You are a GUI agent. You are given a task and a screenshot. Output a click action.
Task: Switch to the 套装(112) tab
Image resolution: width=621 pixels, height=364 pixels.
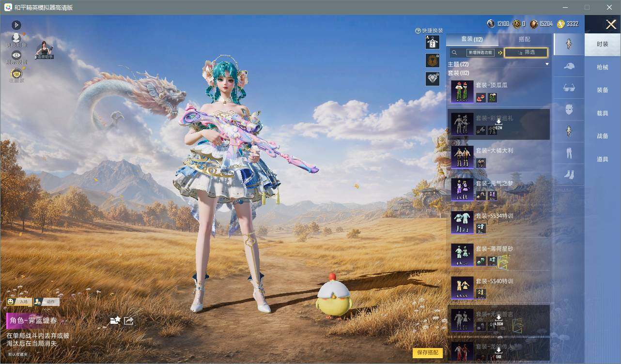coord(472,39)
